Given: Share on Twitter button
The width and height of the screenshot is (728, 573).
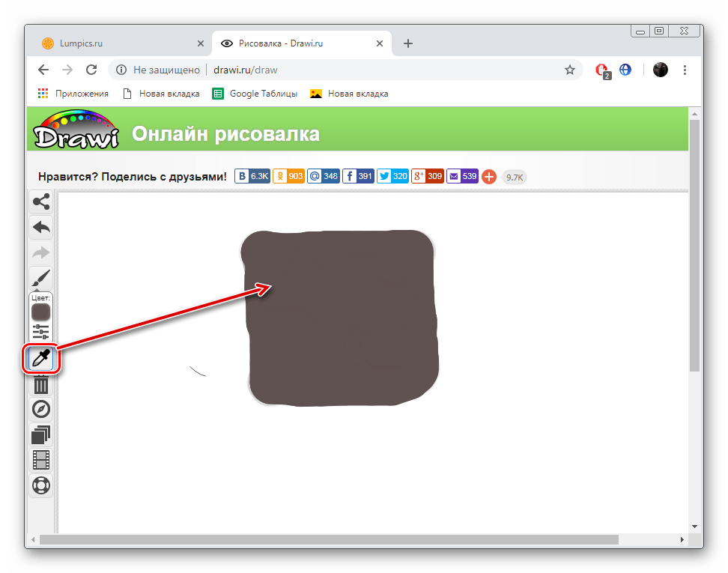Looking at the screenshot, I should [392, 177].
